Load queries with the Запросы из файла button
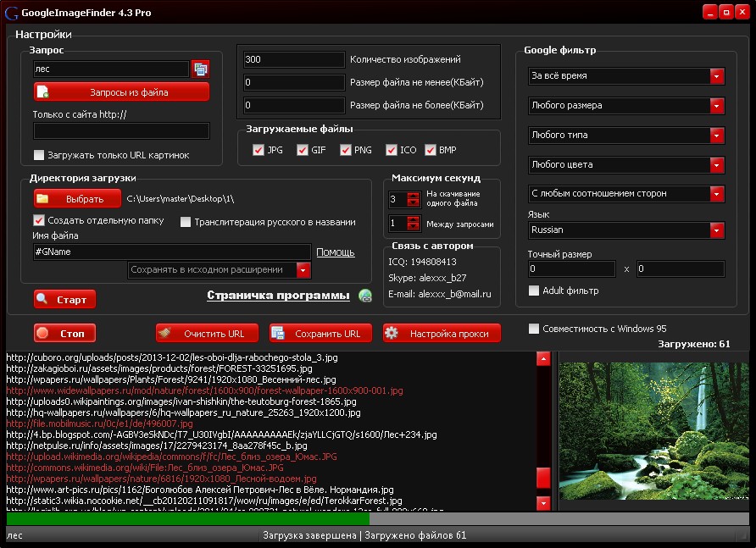Image resolution: width=756 pixels, height=548 pixels. 121,92
